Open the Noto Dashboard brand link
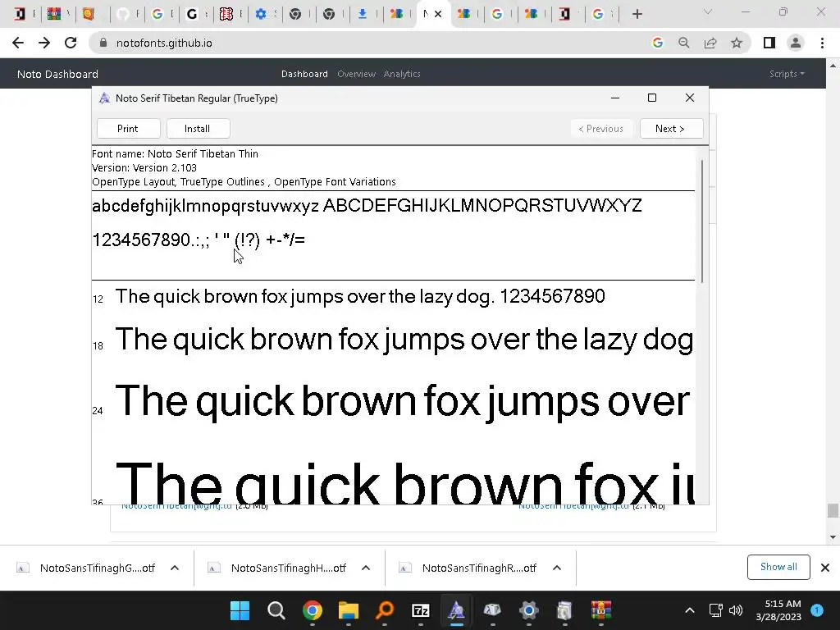 click(58, 74)
